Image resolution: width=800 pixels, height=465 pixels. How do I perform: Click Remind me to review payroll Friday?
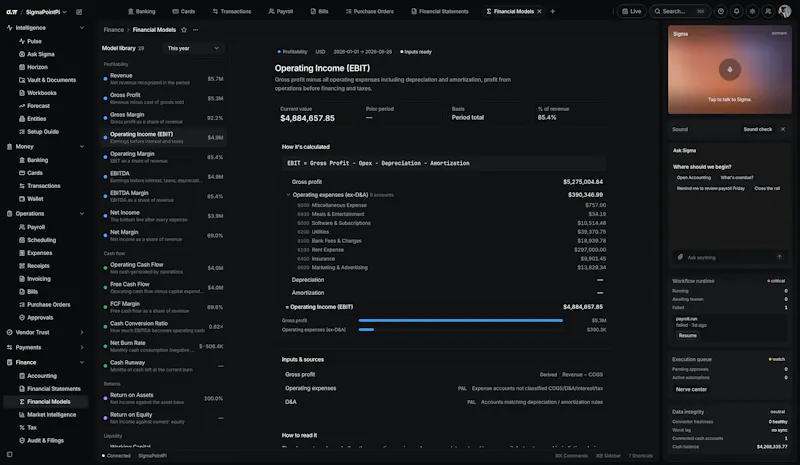click(x=711, y=188)
